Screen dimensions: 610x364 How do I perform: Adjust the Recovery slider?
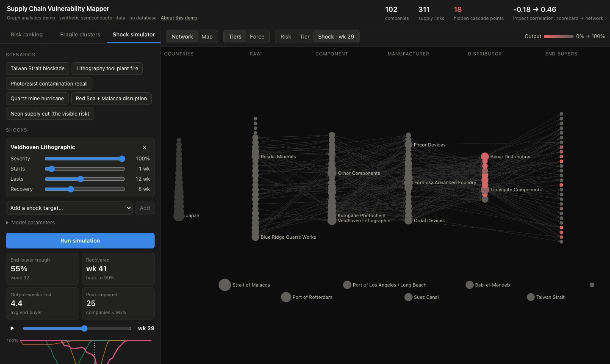[x=85, y=189]
